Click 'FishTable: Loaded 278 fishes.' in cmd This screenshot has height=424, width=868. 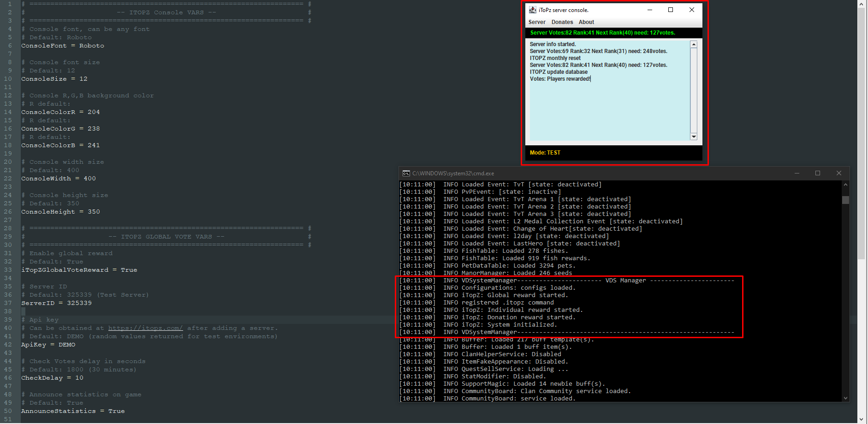point(515,251)
